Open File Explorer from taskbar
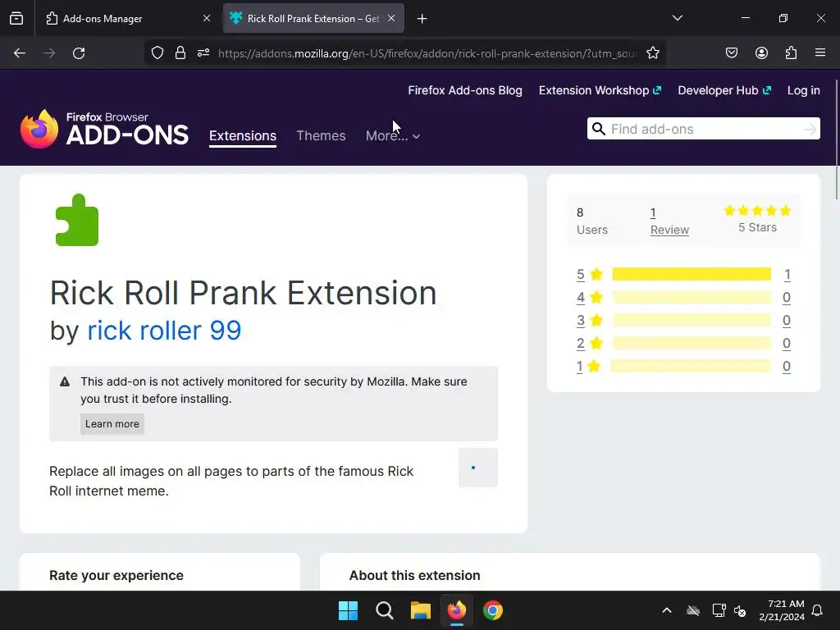Image resolution: width=840 pixels, height=630 pixels. point(421,610)
